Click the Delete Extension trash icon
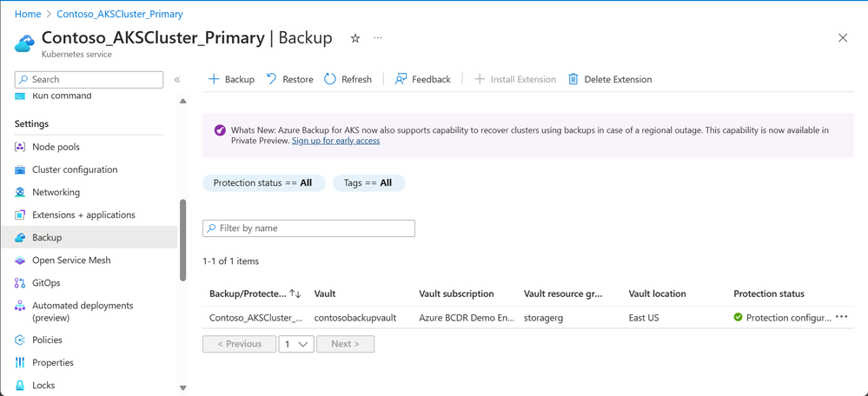The image size is (868, 396). click(x=573, y=79)
